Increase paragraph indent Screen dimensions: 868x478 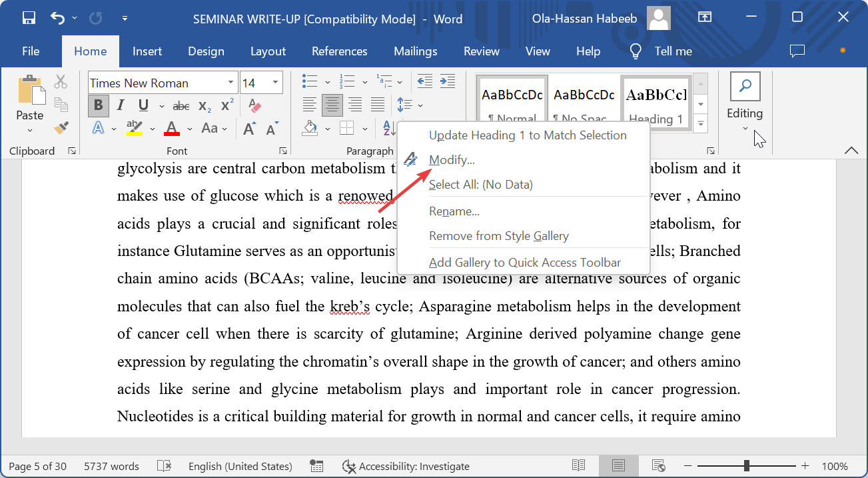[448, 82]
